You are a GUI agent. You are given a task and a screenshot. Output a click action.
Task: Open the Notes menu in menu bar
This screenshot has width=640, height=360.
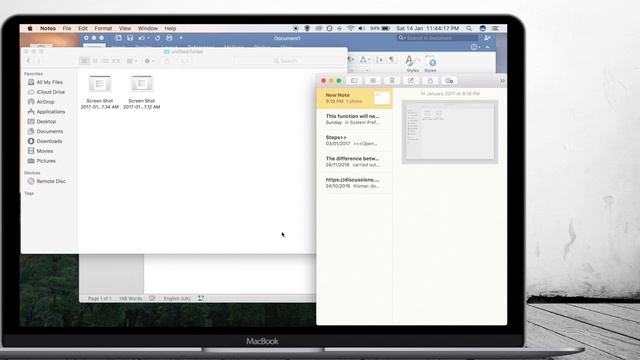[48, 29]
